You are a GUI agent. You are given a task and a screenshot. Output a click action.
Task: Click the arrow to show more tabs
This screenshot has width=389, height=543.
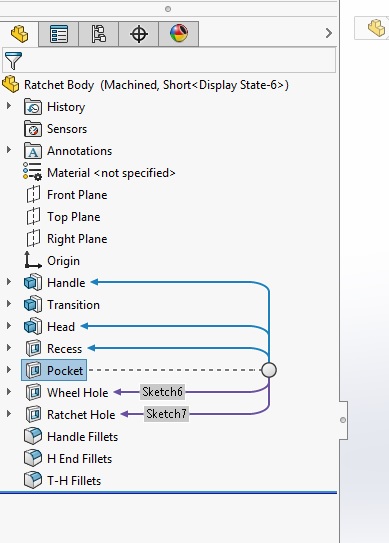tap(329, 33)
